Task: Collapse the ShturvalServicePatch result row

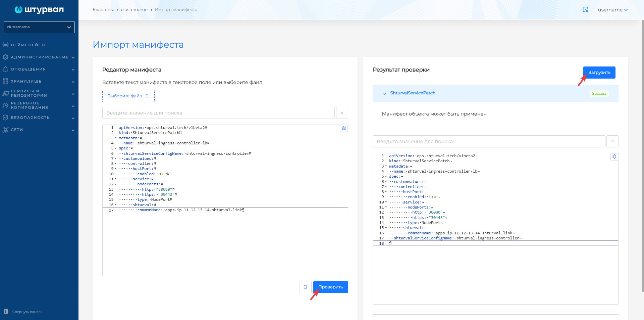Action: (x=384, y=93)
